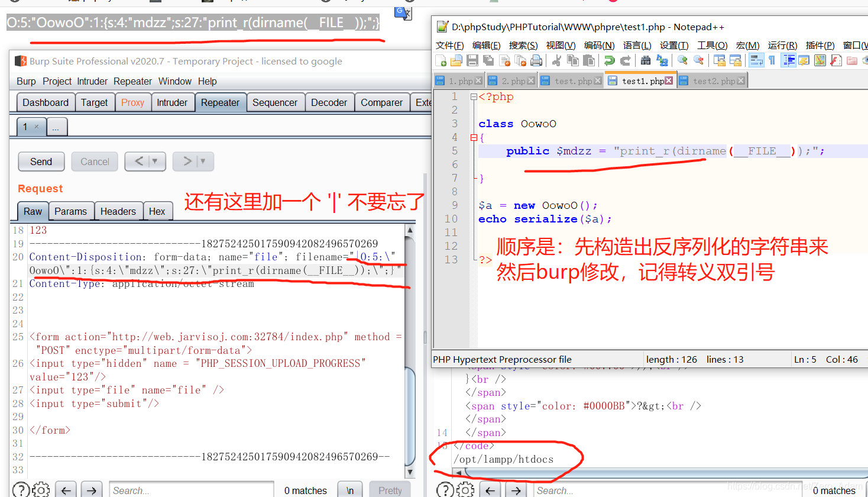Open the 语言(L) menu in Notepad++
Viewport: 868px width, 497px height.
click(637, 46)
